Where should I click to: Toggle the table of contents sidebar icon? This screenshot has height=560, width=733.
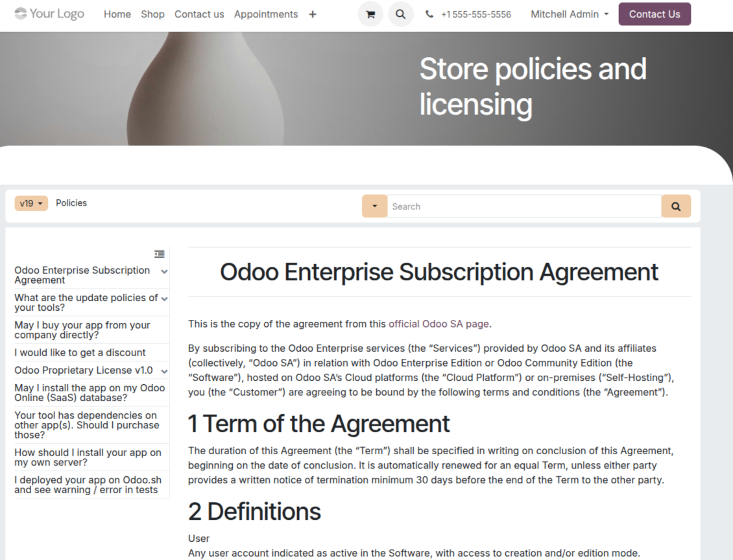(159, 254)
